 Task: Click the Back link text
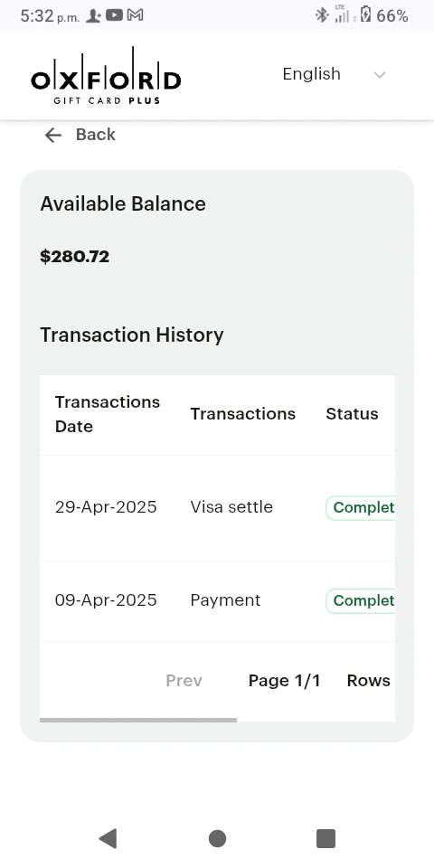pos(96,135)
